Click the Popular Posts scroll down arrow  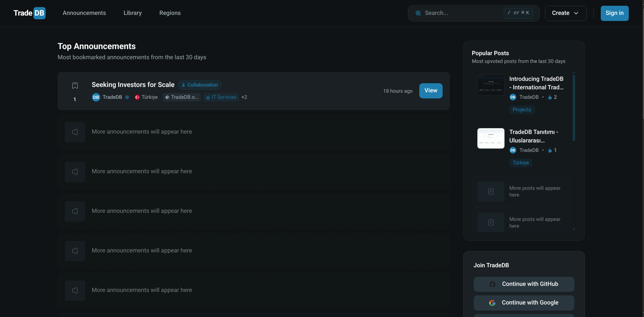coord(574,230)
